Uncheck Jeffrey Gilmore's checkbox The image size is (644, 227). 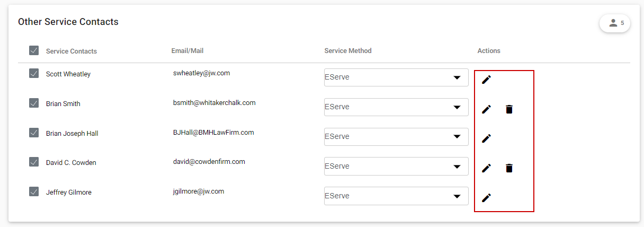pyautogui.click(x=34, y=191)
